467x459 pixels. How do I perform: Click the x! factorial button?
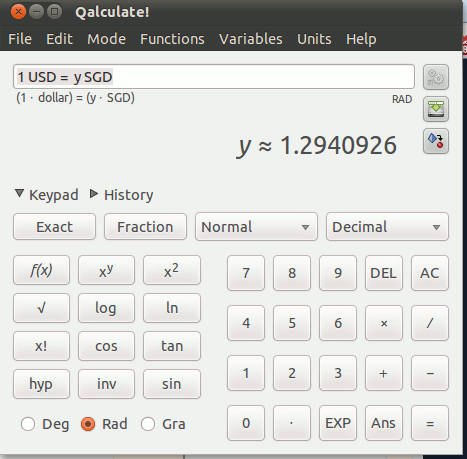pyautogui.click(x=41, y=346)
